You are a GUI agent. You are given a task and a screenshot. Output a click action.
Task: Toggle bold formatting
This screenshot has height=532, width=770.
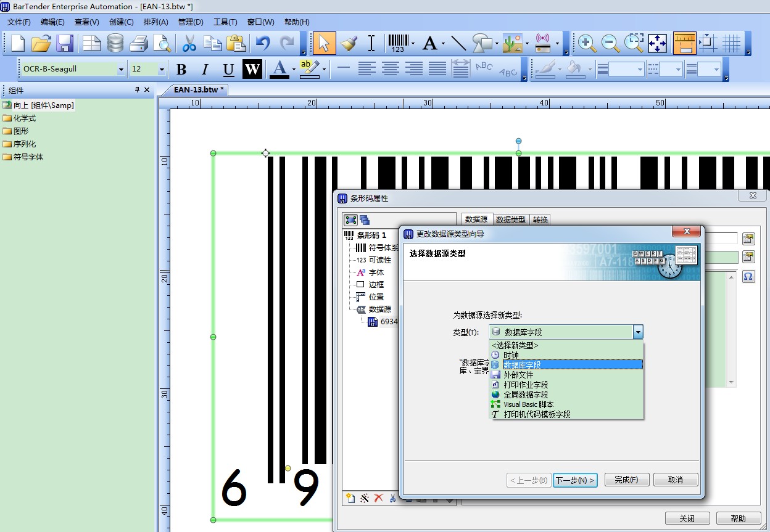(x=181, y=70)
